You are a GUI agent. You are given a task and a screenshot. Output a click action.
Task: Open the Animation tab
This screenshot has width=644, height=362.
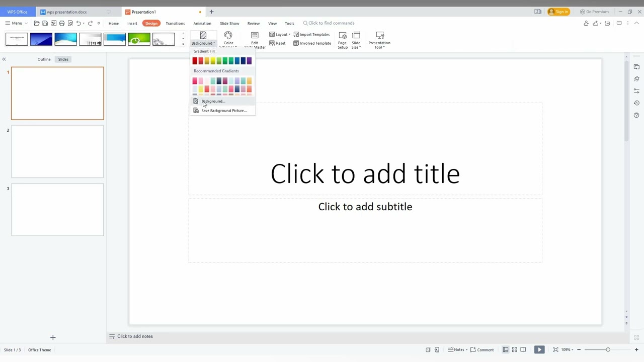pyautogui.click(x=202, y=23)
